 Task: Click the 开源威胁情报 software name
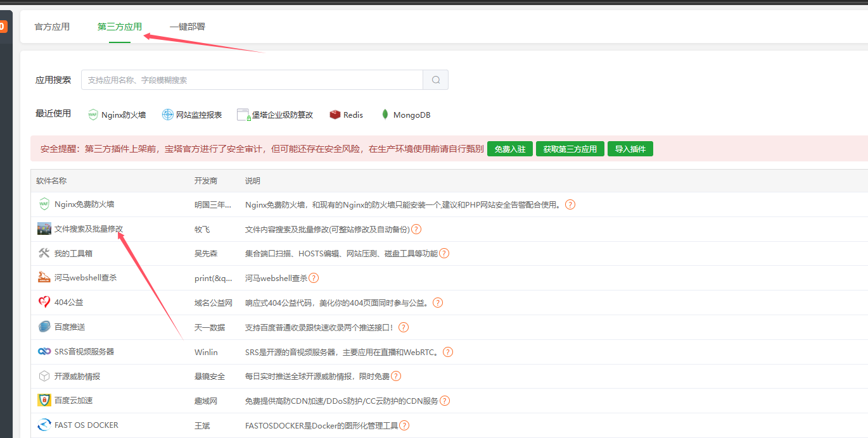77,376
